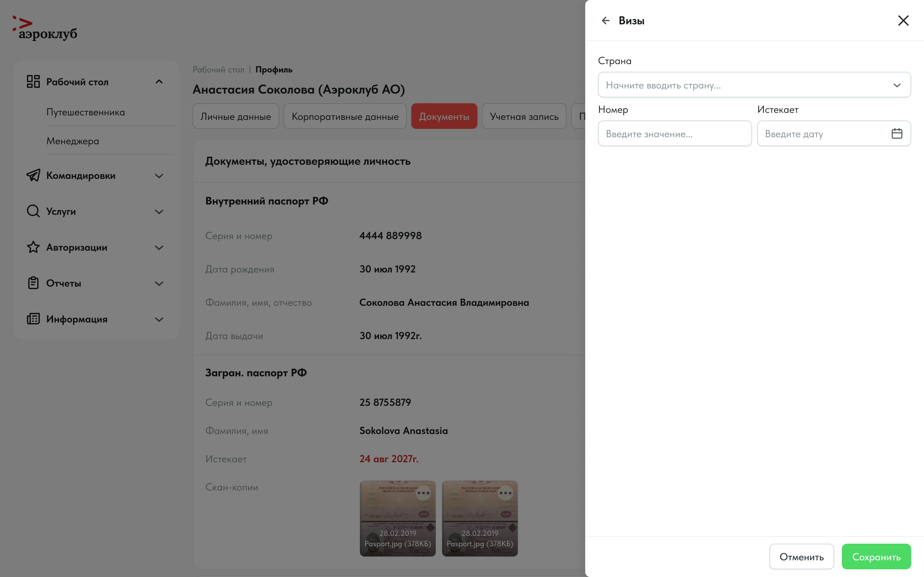
Task: Click the Отменить button
Action: coord(801,557)
